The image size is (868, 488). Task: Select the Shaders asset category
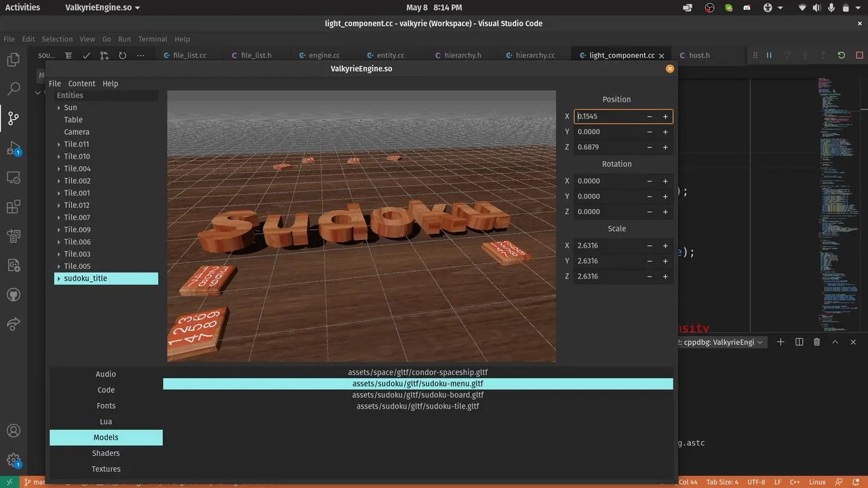click(106, 453)
